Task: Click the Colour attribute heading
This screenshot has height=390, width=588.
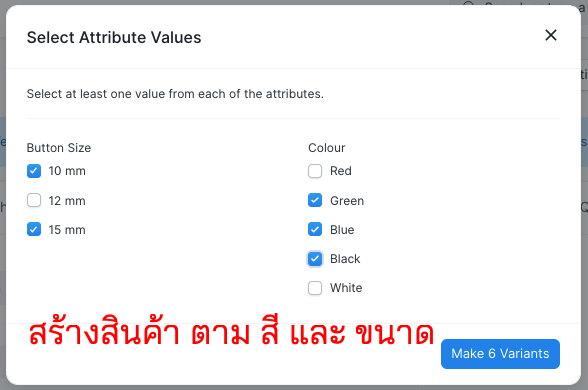Action: (327, 148)
